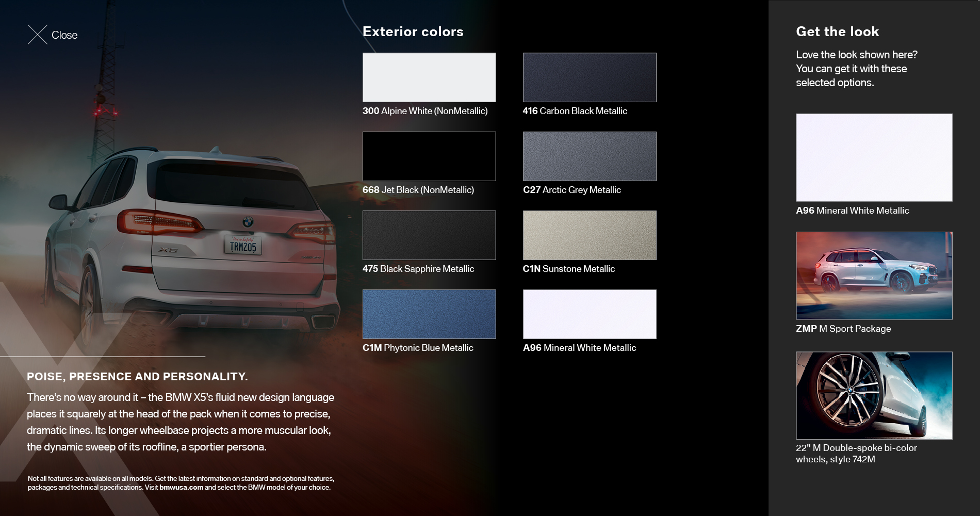Open the M Sport Package thumbnail

(874, 276)
